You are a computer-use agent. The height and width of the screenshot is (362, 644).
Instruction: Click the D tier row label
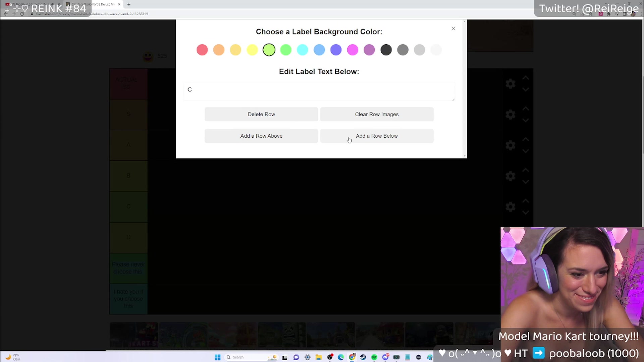[128, 237]
